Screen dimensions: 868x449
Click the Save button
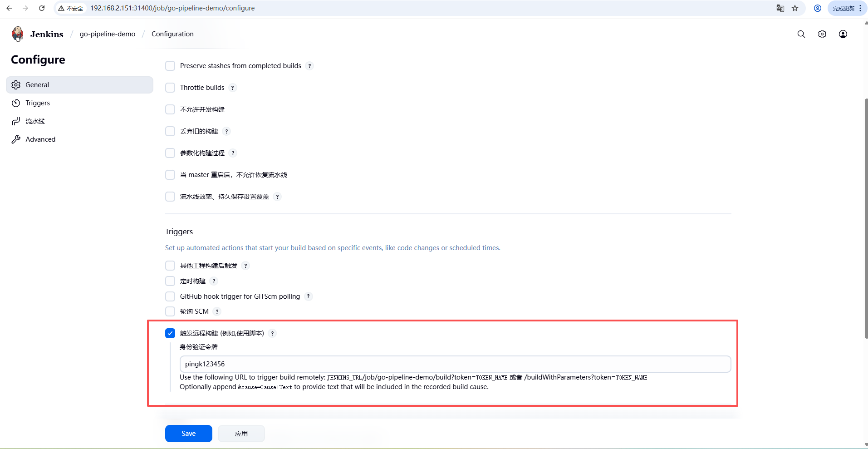(188, 434)
